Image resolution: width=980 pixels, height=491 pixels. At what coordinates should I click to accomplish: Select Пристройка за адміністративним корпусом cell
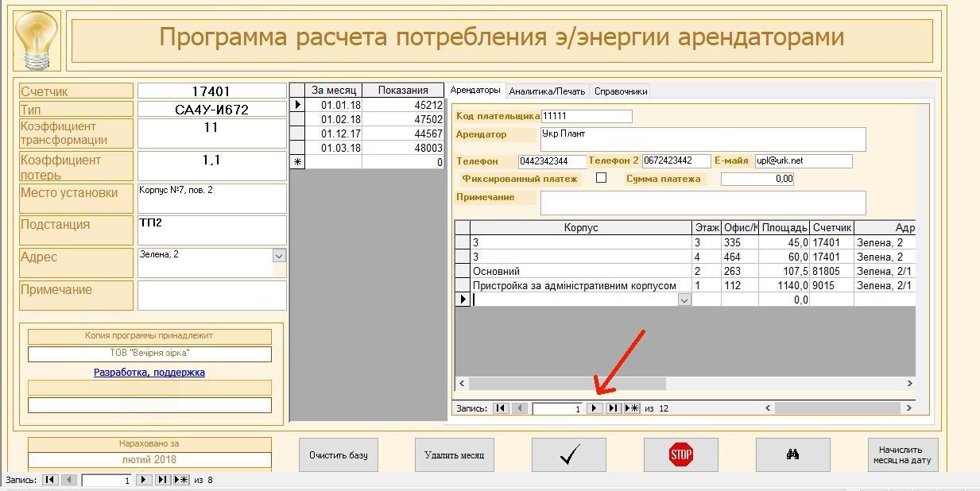coord(581,285)
